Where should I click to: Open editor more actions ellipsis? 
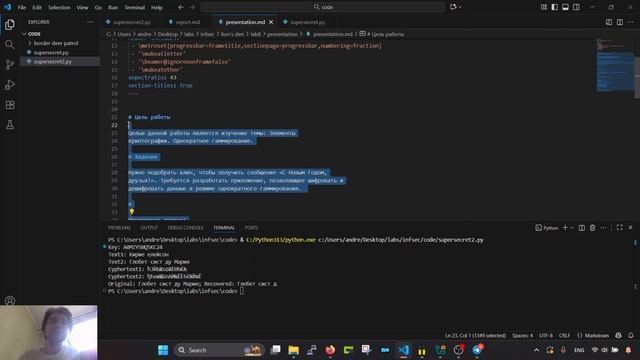click(631, 22)
